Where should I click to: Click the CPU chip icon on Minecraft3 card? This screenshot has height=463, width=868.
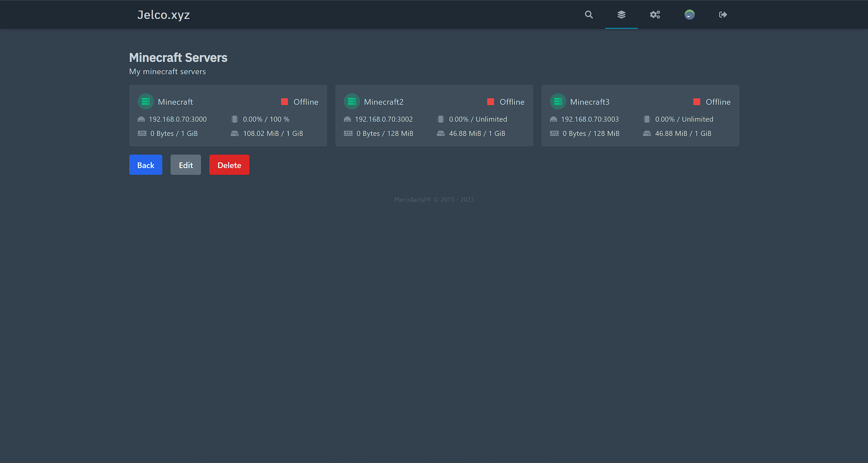pyautogui.click(x=647, y=119)
